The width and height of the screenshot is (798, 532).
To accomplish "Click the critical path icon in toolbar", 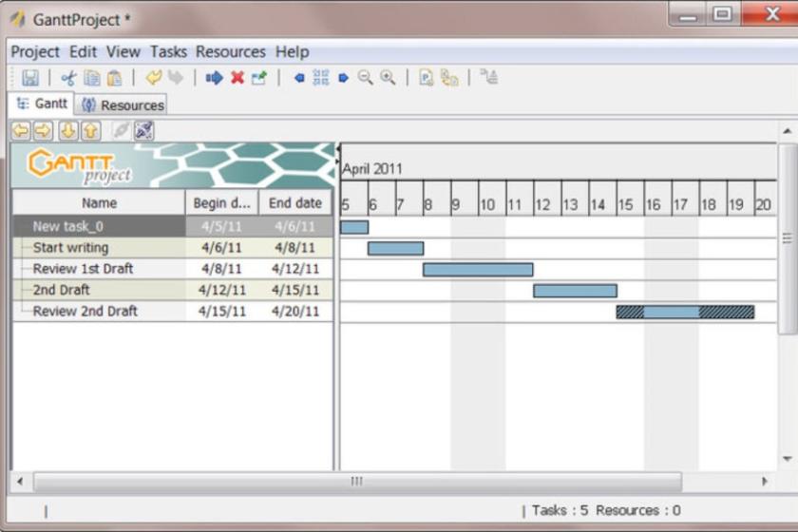I will [489, 77].
